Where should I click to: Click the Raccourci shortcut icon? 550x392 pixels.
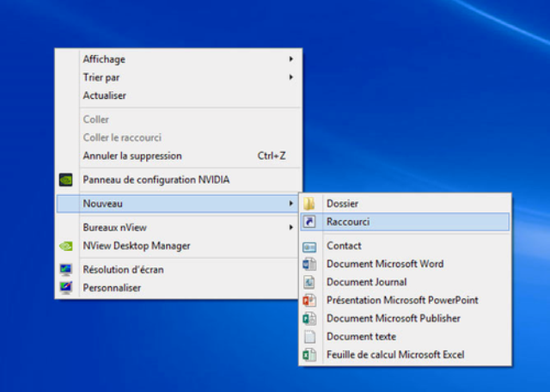pos(309,222)
